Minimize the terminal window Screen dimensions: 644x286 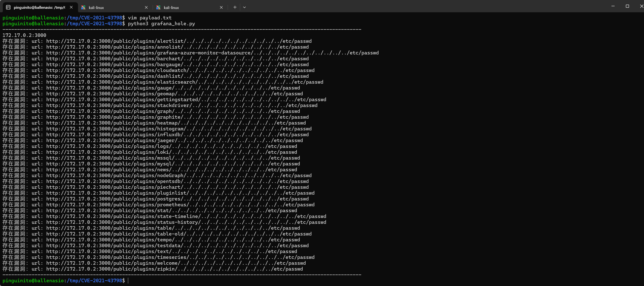[x=613, y=6]
